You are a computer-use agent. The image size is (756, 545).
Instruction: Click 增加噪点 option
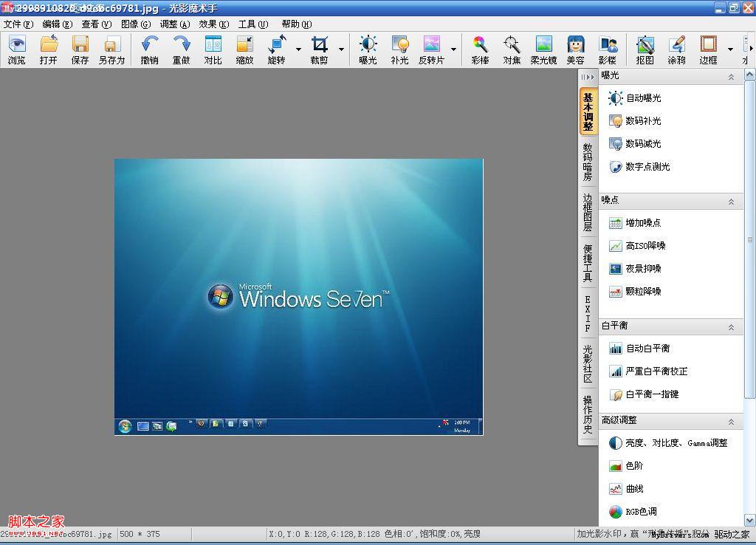click(635, 223)
